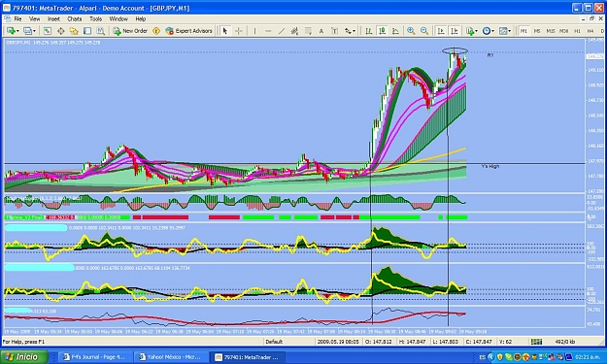607x364 pixels.
Task: Open the Window menu
Action: 118,19
